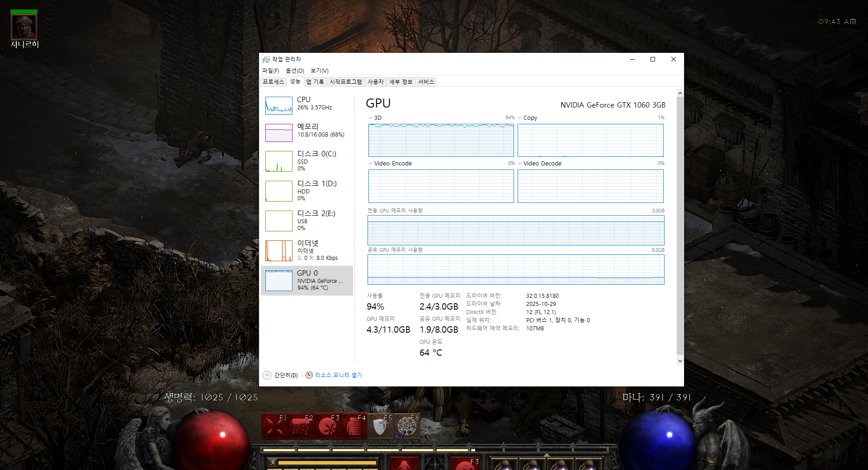Click the driver version 32.0.15.8180
This screenshot has width=868, height=470.
click(542, 296)
